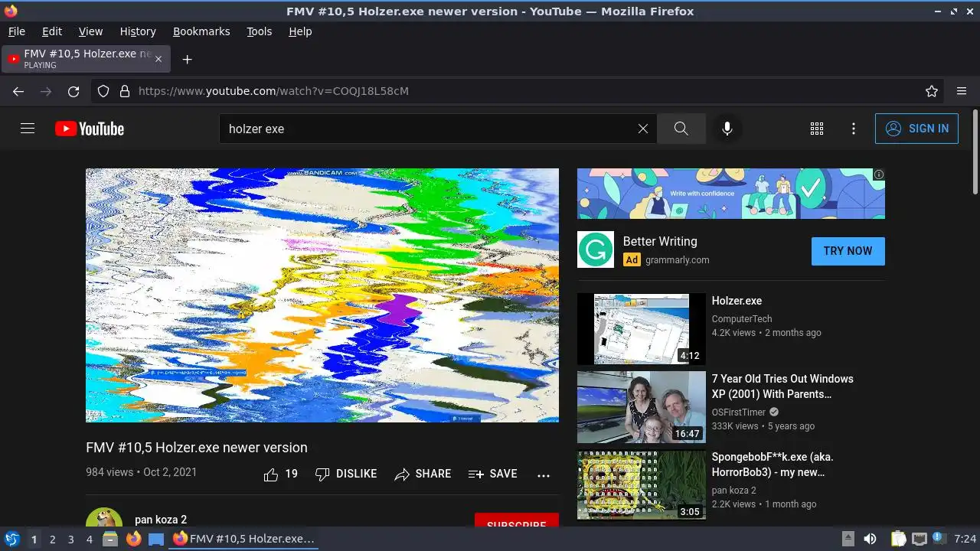
Task: Go to the YouTube home logo
Action: (90, 129)
